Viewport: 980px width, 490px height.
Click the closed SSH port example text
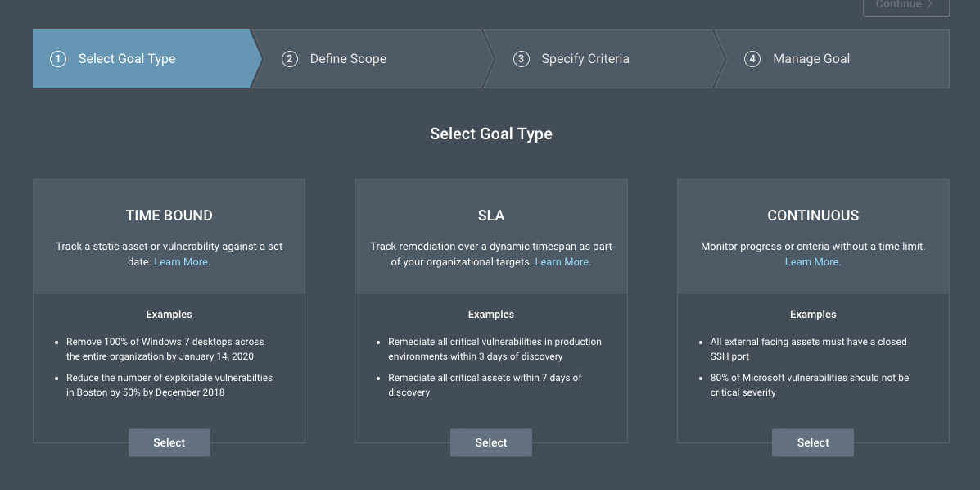(x=808, y=349)
